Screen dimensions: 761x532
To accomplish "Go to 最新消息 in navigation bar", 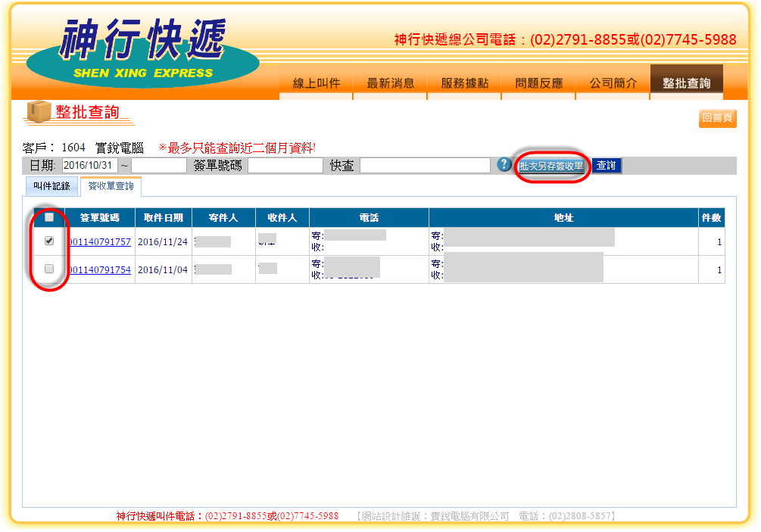I will [x=390, y=83].
